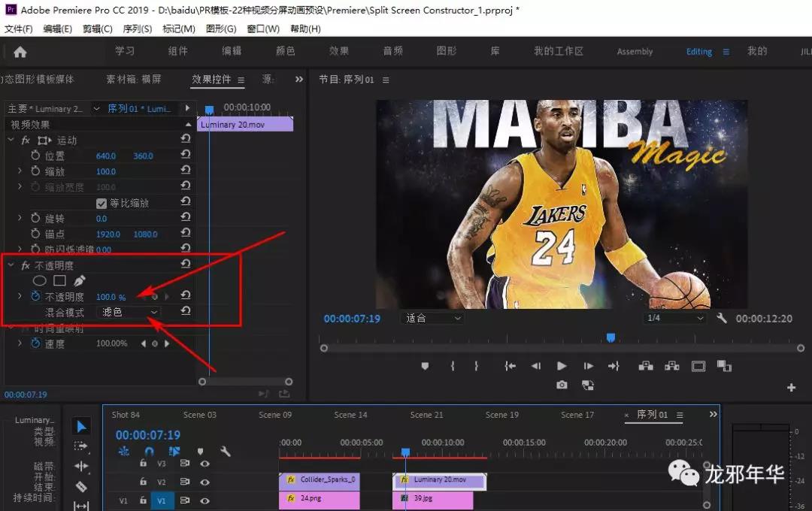Viewport: 812px width, 511px height.
Task: Go to Out point
Action: point(614,366)
